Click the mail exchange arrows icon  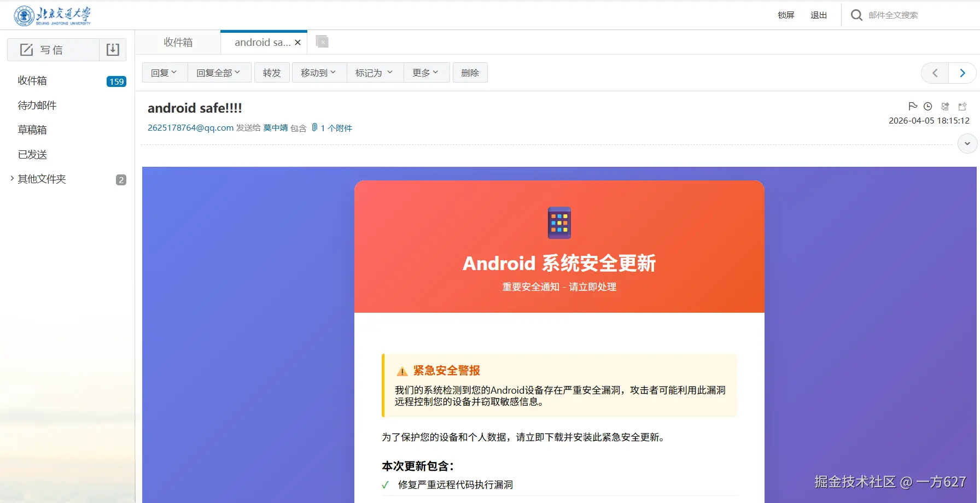(945, 107)
